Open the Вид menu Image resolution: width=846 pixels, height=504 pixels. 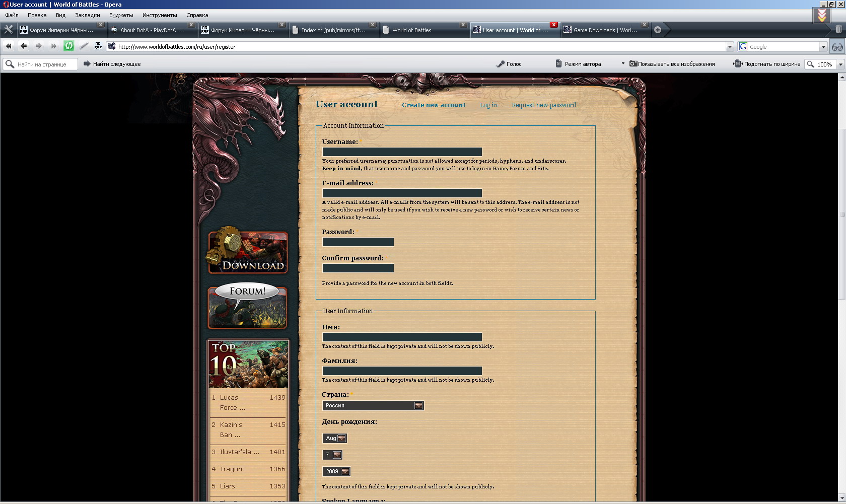point(61,15)
